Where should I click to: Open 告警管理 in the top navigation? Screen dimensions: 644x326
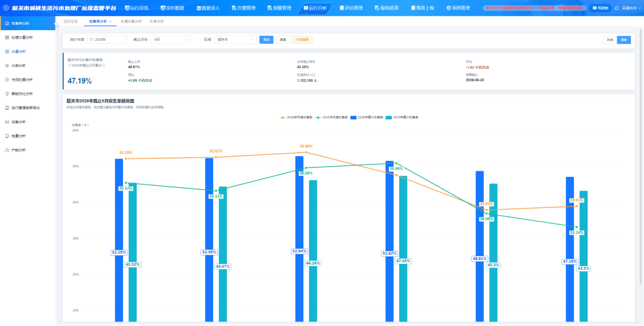[x=244, y=8]
